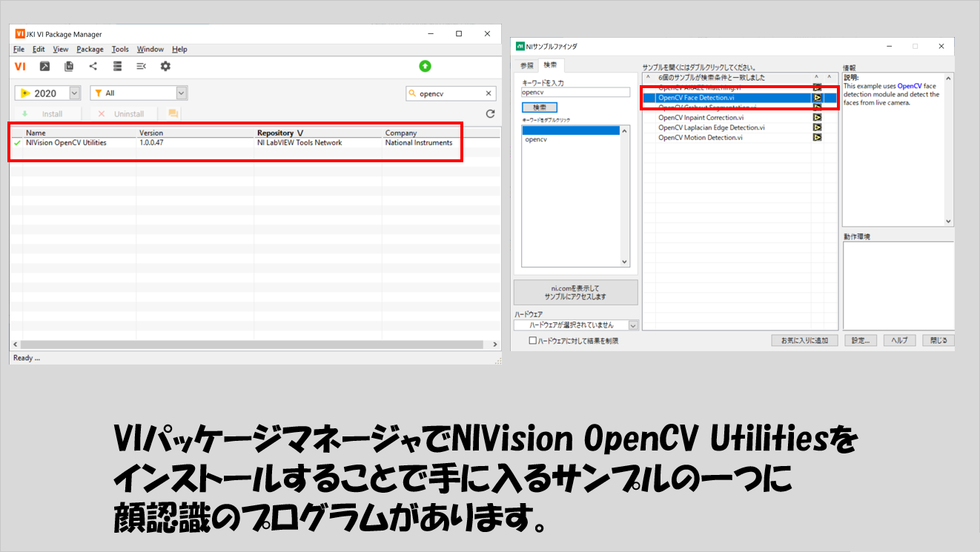
Task: Click the stacked repositories icon in VIPM toolbar
Action: click(117, 67)
